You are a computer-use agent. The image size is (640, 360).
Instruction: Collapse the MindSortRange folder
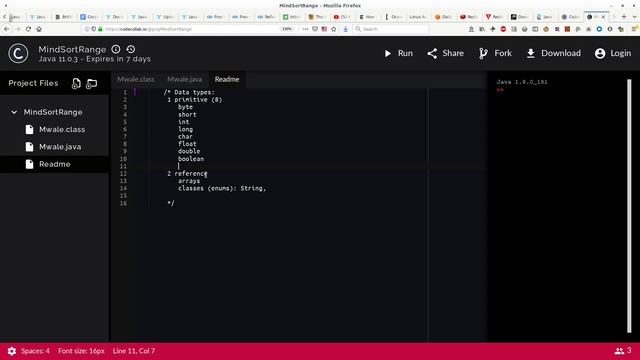pyautogui.click(x=14, y=112)
